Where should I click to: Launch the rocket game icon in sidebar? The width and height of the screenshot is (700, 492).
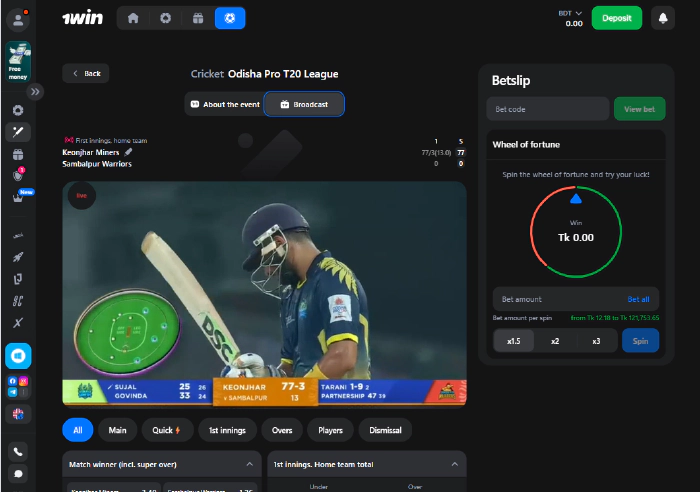pyautogui.click(x=18, y=257)
